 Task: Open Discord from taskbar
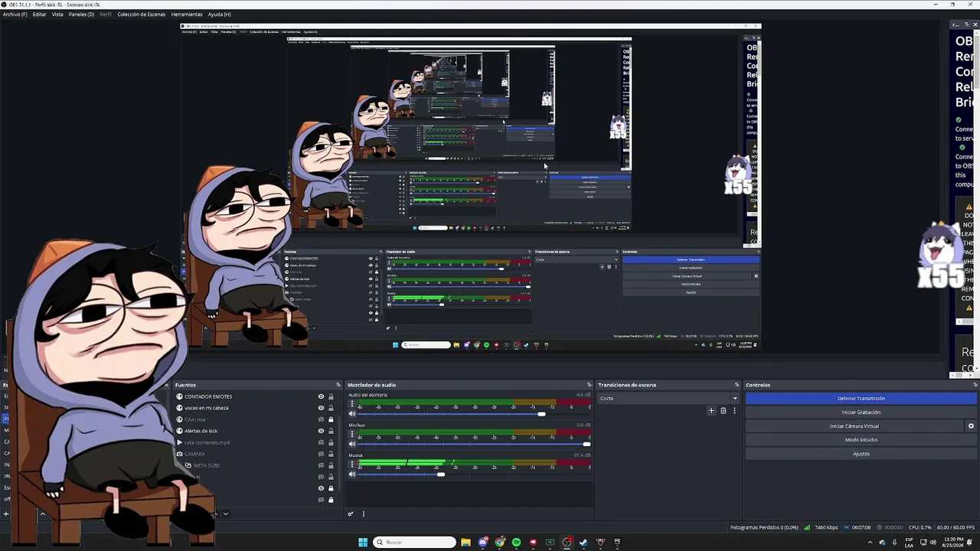[483, 543]
